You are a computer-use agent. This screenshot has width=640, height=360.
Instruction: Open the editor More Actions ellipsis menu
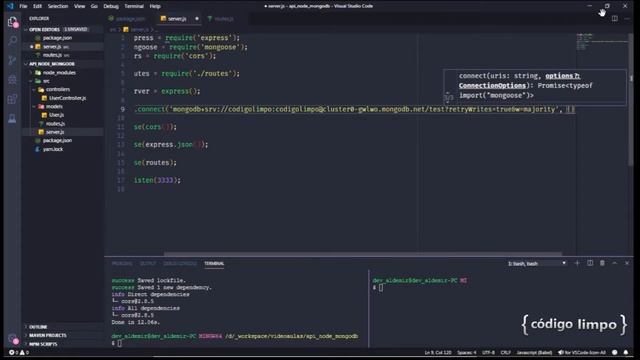627,18
